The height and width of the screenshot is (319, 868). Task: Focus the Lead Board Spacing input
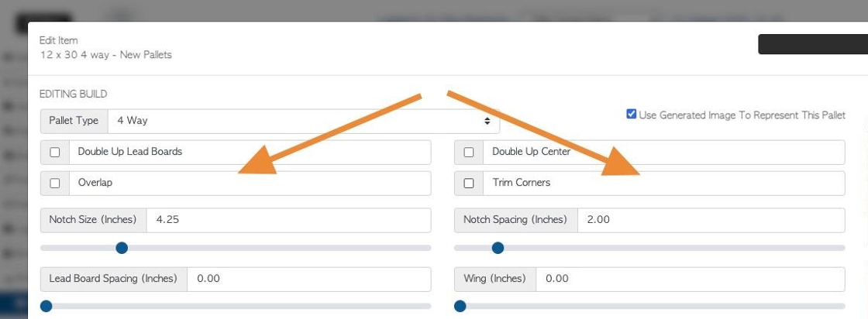coord(309,280)
